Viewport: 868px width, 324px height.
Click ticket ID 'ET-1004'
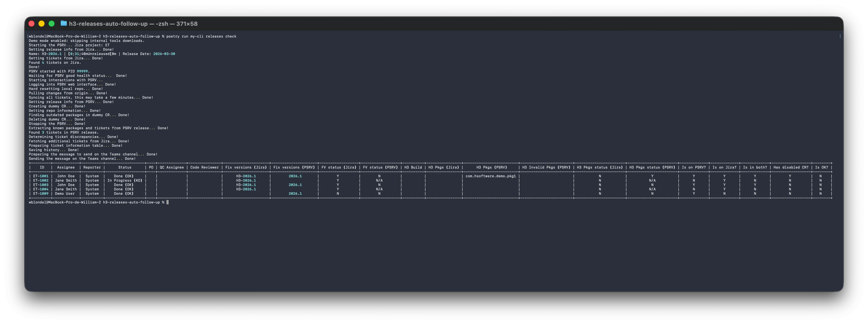(x=41, y=189)
